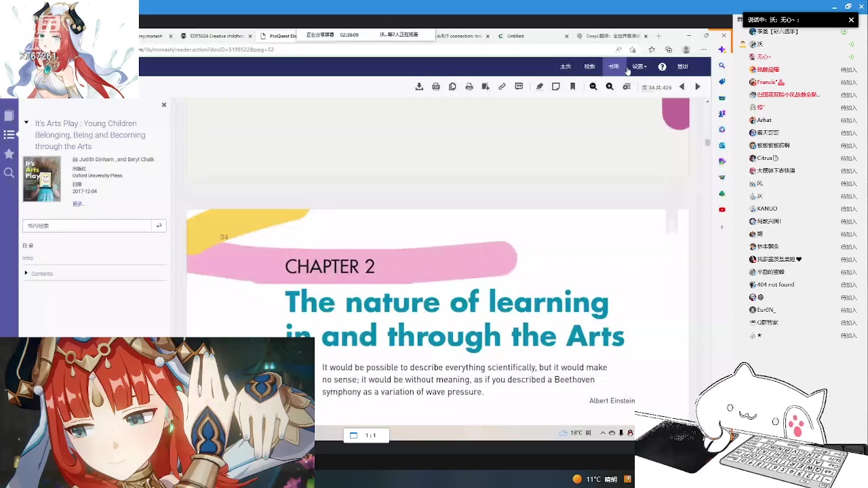The height and width of the screenshot is (488, 868).
Task: Zoom in with the plus magnifier
Action: tap(610, 87)
